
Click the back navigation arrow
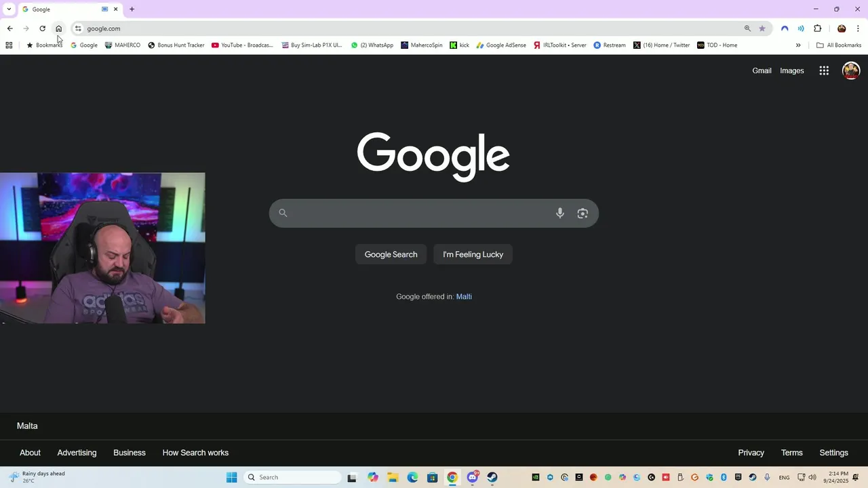coord(9,28)
